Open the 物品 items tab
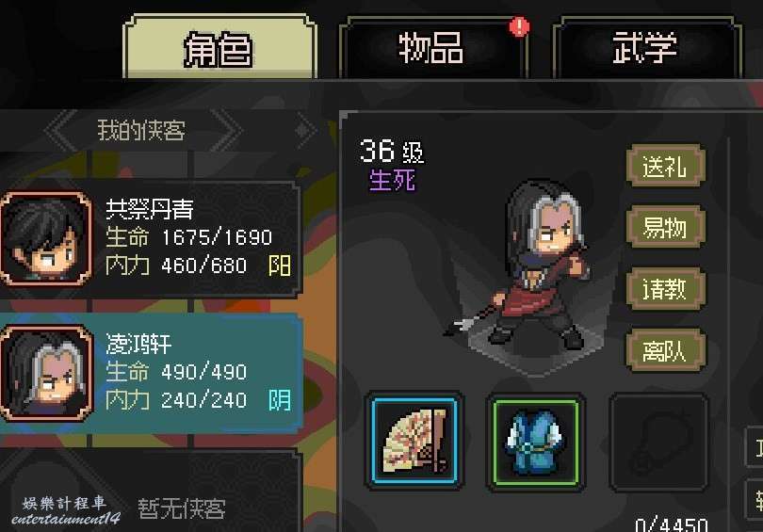The width and height of the screenshot is (763, 532). click(x=432, y=47)
